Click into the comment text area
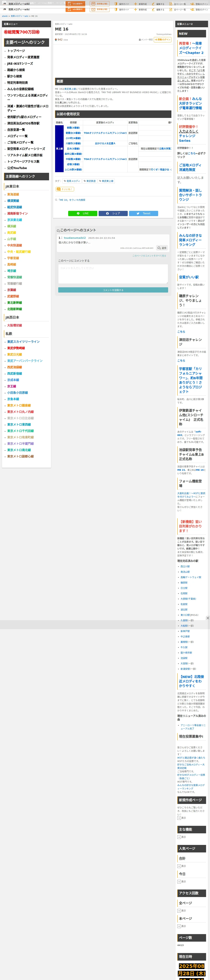This screenshot has height=980, width=210. pyautogui.click(x=113, y=274)
